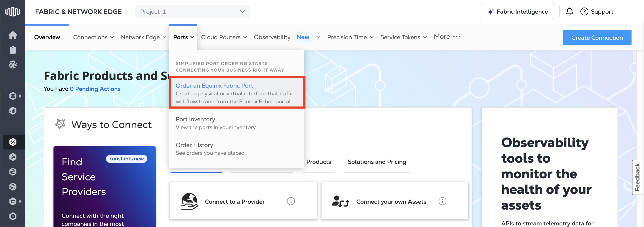Click the Create Connection button
Viewport: 644px width, 227px height.
point(597,38)
